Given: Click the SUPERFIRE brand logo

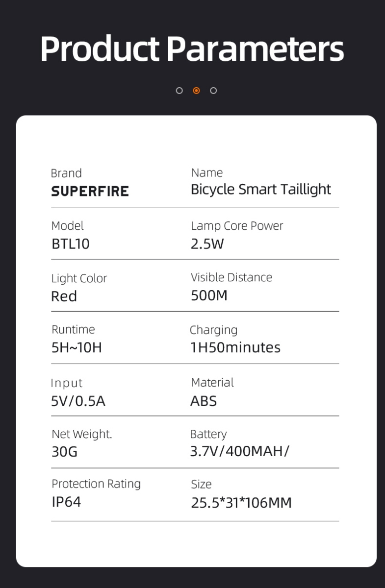Looking at the screenshot, I should click(90, 191).
